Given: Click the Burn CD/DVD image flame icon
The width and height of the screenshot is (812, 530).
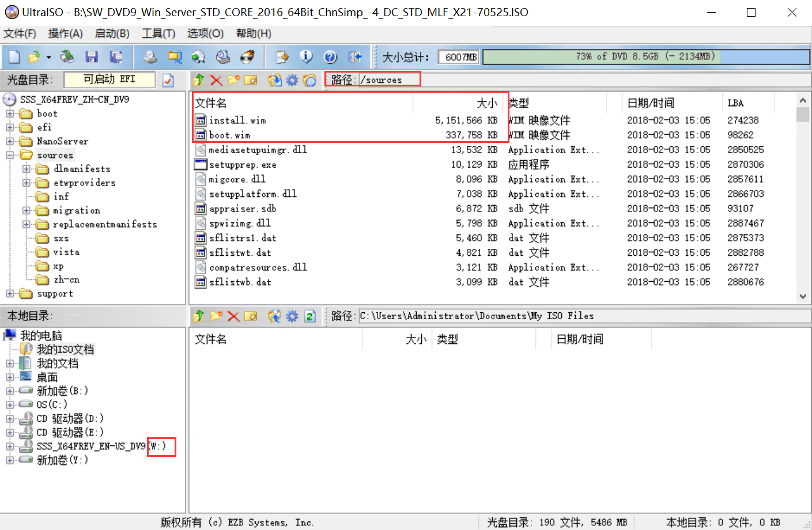Looking at the screenshot, I should [x=247, y=56].
